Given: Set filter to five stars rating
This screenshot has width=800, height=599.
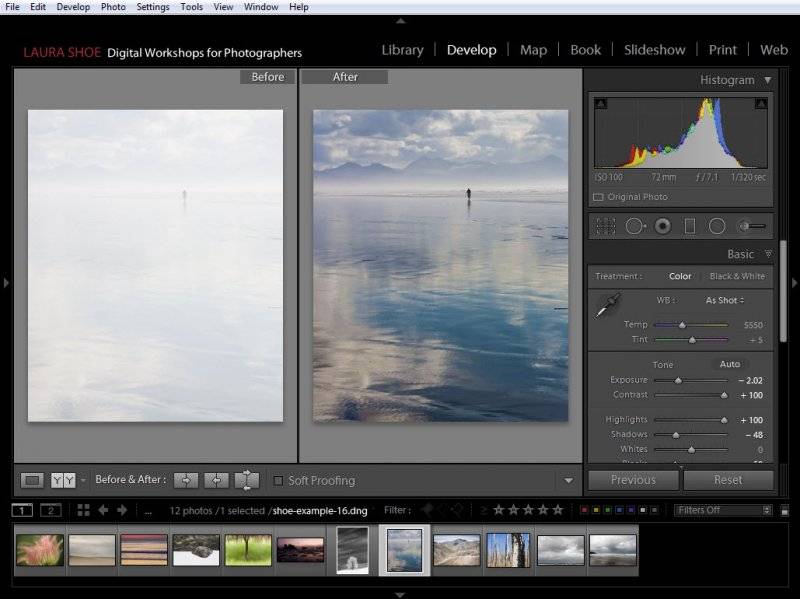Looking at the screenshot, I should click(x=558, y=510).
